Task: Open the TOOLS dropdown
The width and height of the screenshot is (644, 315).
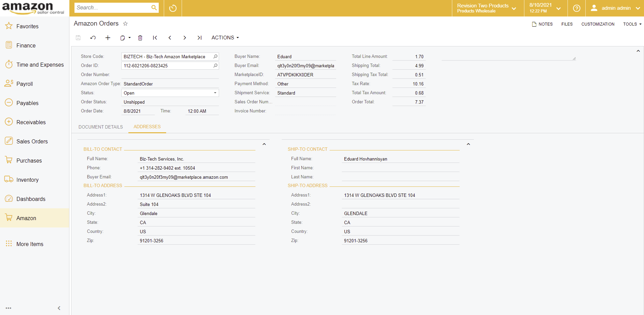Action: click(x=632, y=24)
